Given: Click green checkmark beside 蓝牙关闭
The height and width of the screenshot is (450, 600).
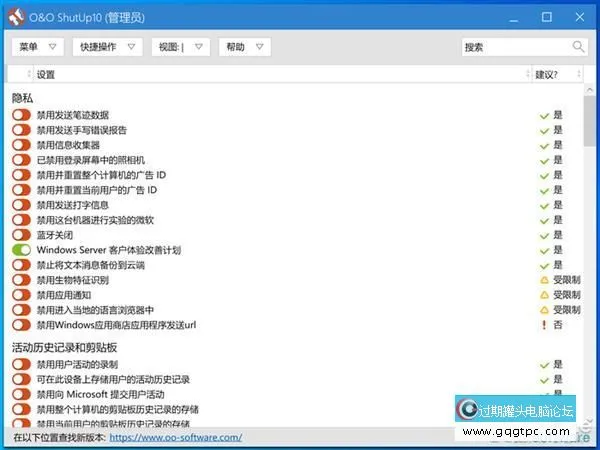Looking at the screenshot, I should [544, 236].
